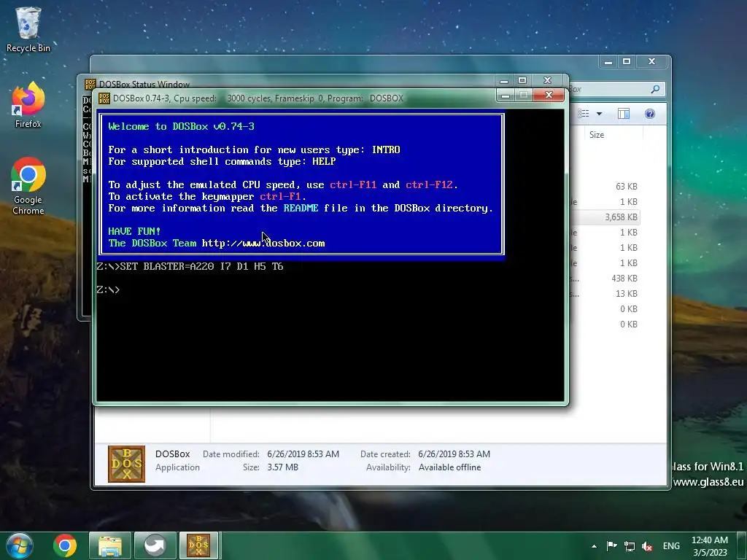Close the DOSBox 0.74-3 emulator window
Screen dimensions: 747x560
[x=549, y=96]
